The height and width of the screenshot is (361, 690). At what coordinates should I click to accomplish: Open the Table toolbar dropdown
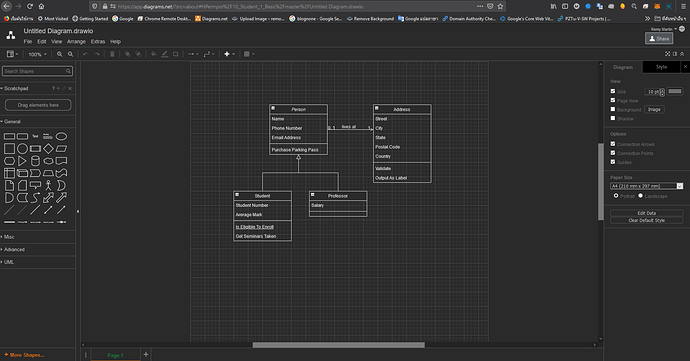click(x=249, y=54)
